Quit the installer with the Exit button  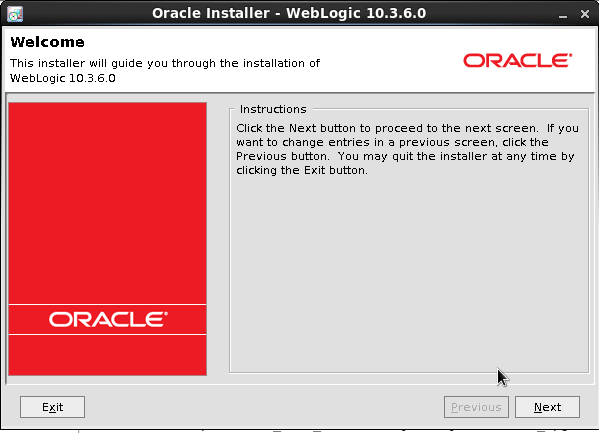52,407
